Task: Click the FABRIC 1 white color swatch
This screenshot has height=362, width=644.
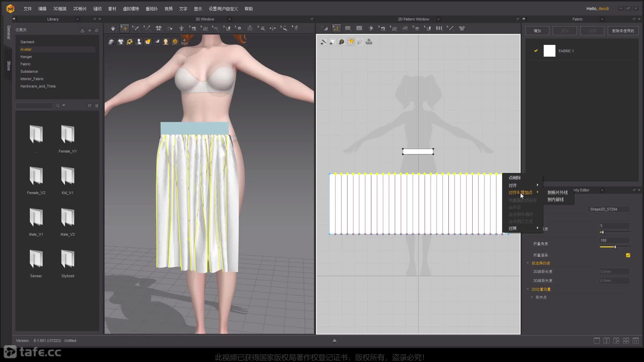Action: point(549,51)
